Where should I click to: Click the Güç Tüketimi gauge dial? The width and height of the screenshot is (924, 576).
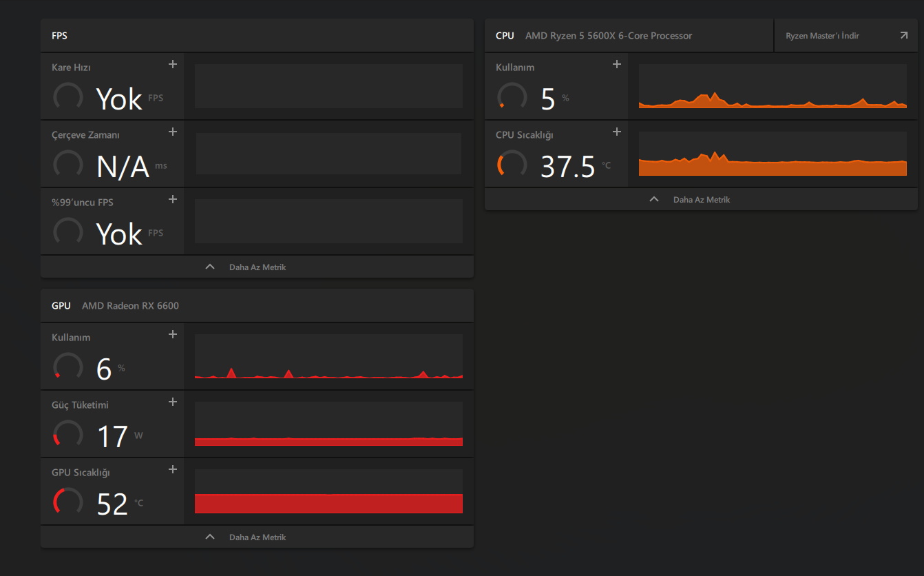click(x=68, y=435)
